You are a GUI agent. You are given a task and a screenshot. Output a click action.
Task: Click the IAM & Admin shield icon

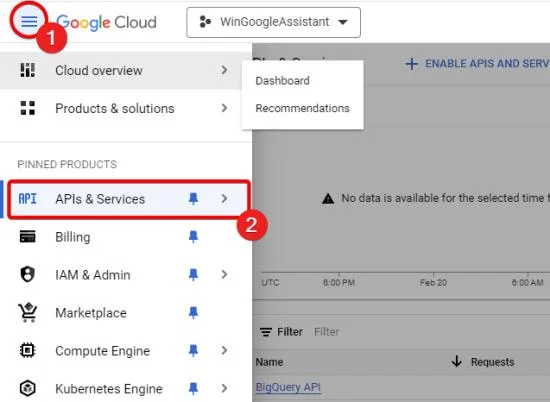[27, 274]
